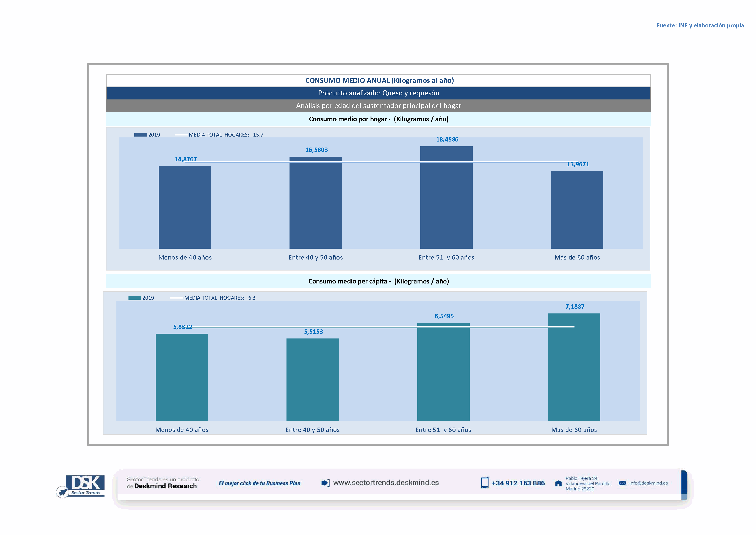Click the Producto analizado: Queso y requesón header
This screenshot has width=756, height=535.
[378, 93]
